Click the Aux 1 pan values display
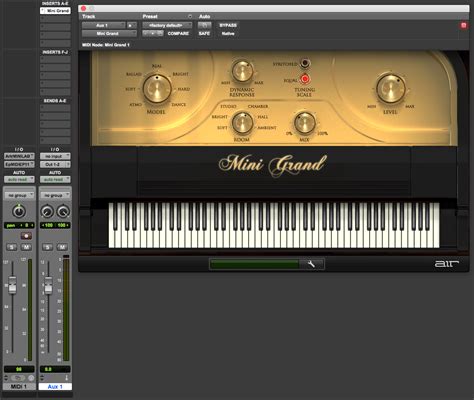 point(55,225)
